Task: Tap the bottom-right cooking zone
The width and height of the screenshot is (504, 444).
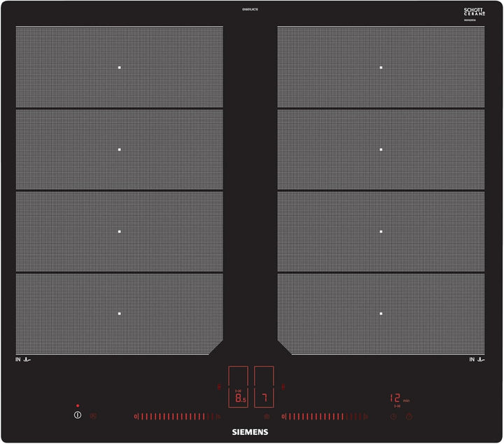Action: 381,313
